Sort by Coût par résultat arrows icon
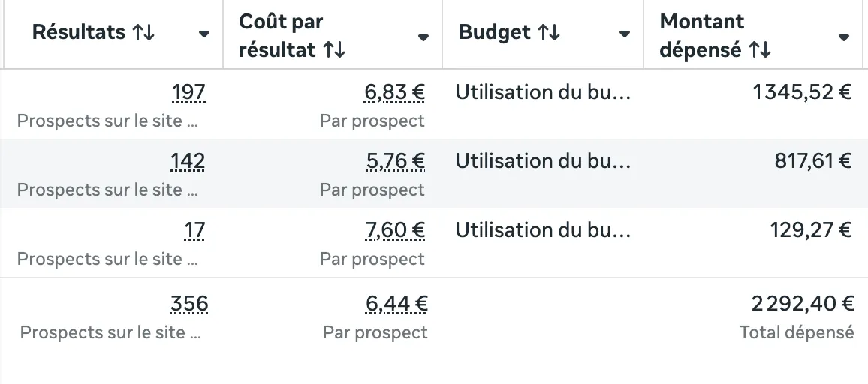The width and height of the screenshot is (868, 384). 334,50
